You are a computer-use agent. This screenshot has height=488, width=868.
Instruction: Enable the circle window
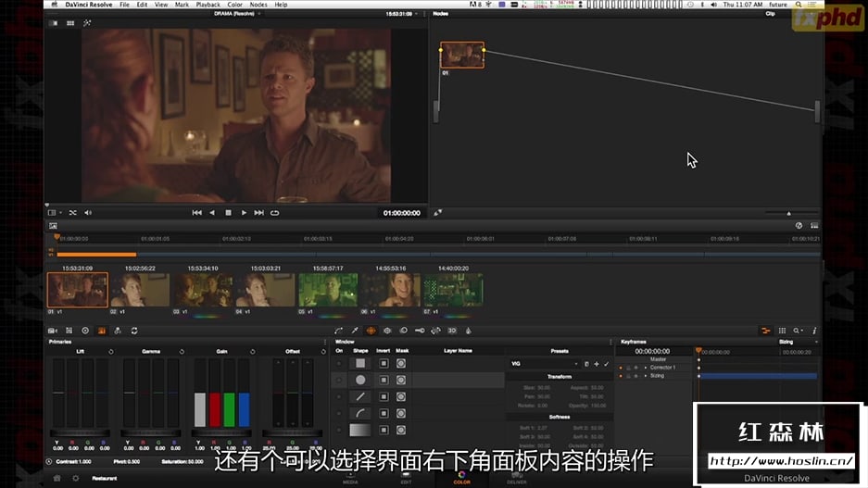pos(339,380)
